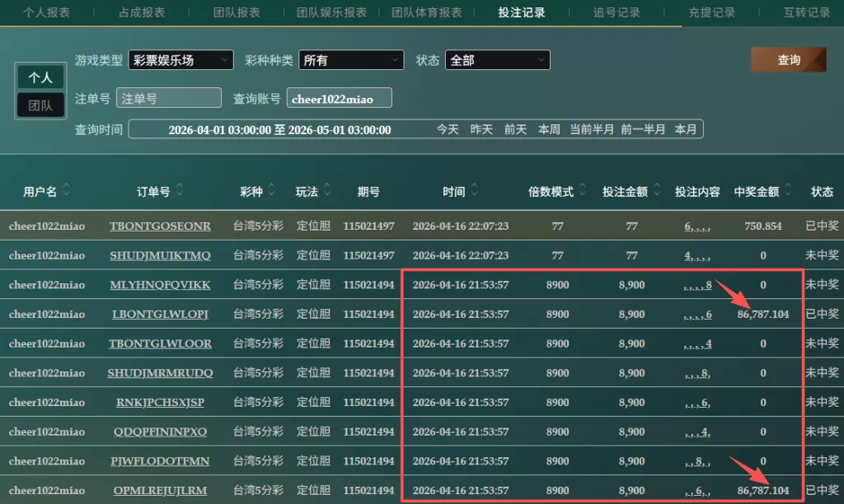
Task: Open the 个人报表 tab
Action: (46, 12)
